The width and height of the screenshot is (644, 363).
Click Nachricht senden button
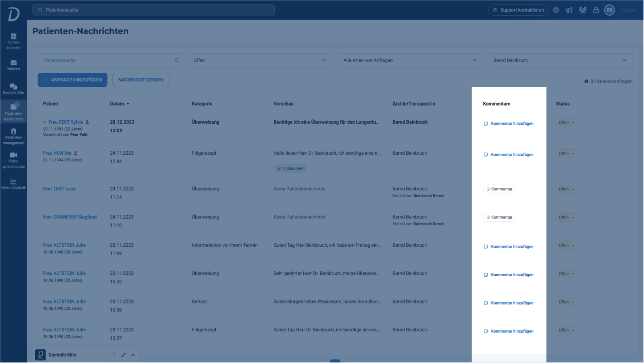pos(141,80)
